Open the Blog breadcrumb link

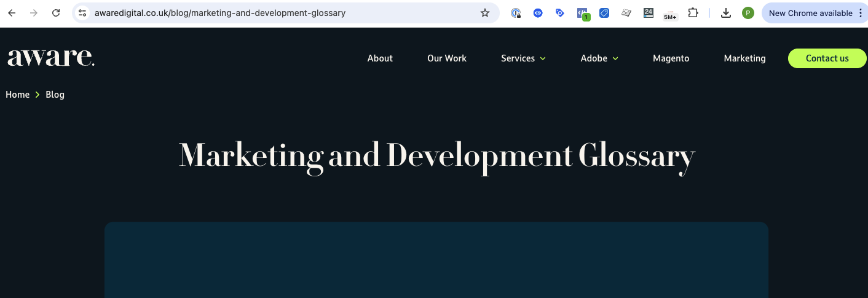[x=55, y=95]
